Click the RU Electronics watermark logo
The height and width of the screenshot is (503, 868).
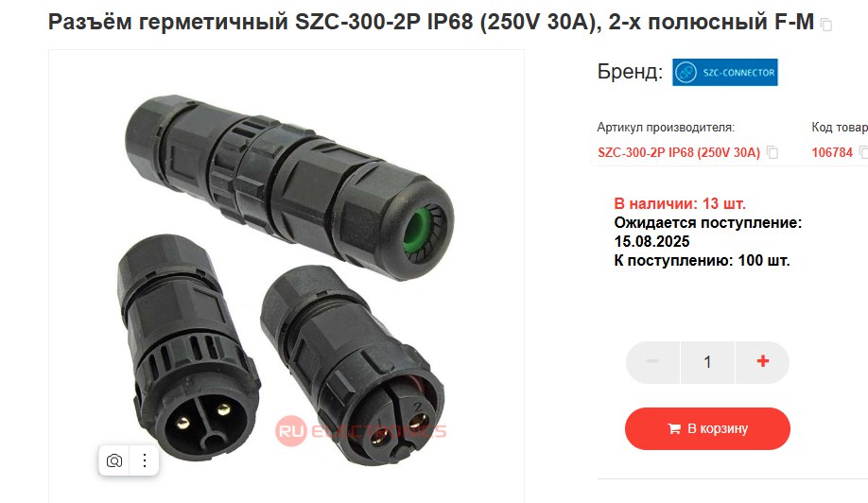pyautogui.click(x=360, y=431)
